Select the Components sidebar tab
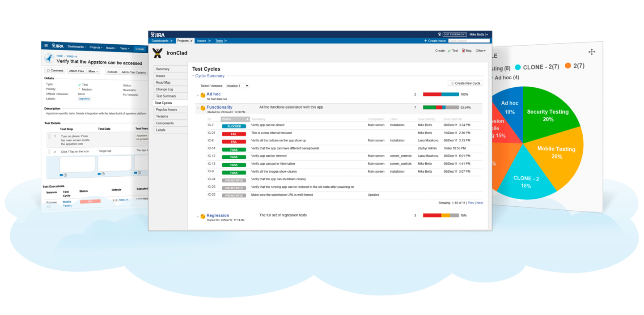 pos(170,123)
